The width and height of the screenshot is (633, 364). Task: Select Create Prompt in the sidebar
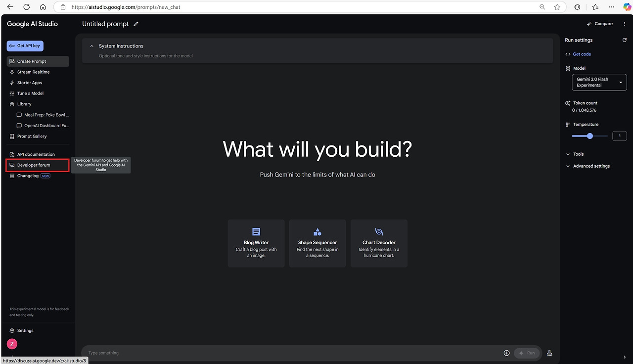pyautogui.click(x=38, y=61)
